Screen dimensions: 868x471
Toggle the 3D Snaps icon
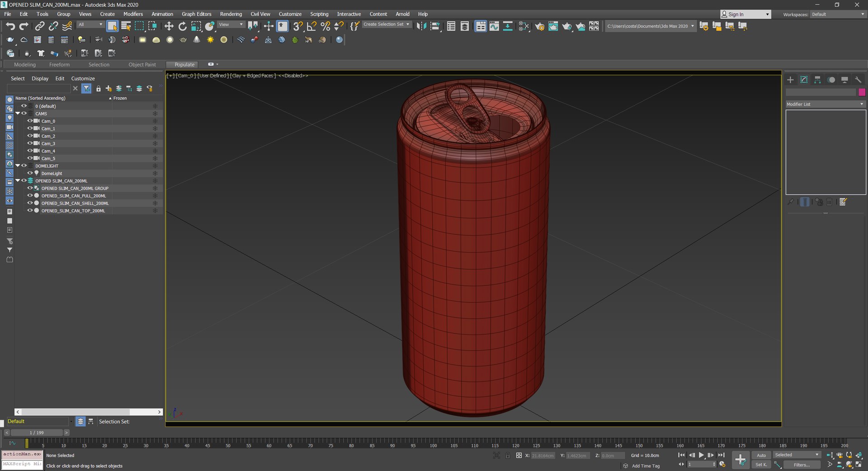coord(297,26)
